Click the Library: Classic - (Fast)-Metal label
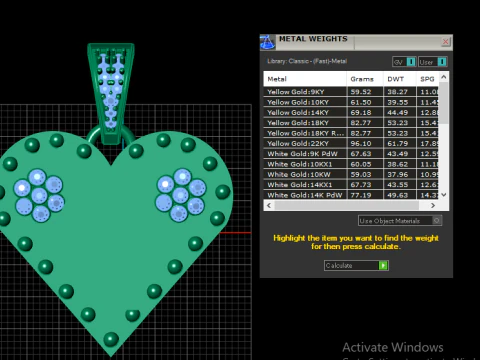This screenshot has width=480, height=360. pyautogui.click(x=307, y=61)
